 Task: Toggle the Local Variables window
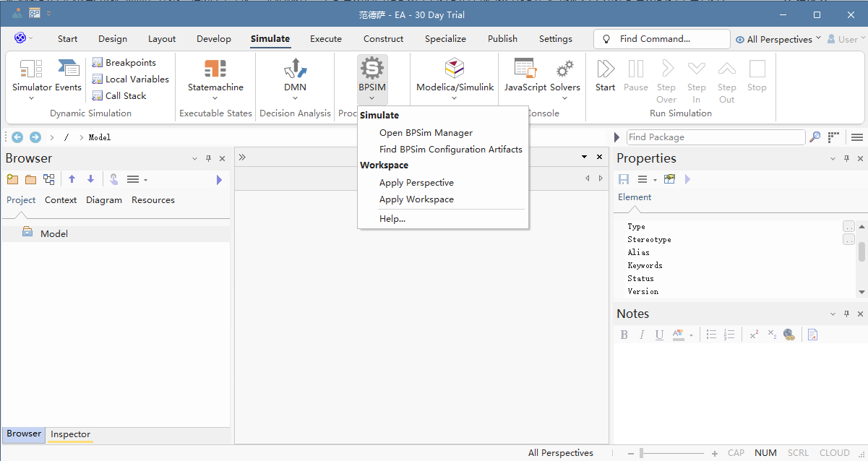tap(131, 79)
